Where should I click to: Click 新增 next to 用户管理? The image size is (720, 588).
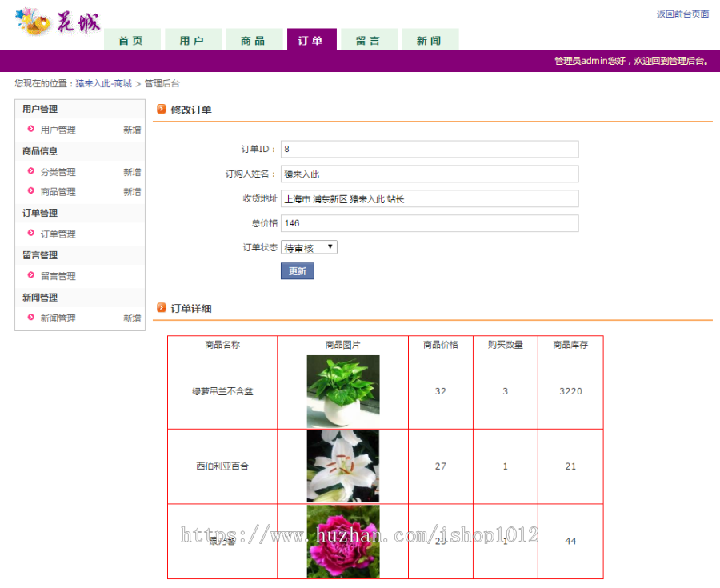133,130
